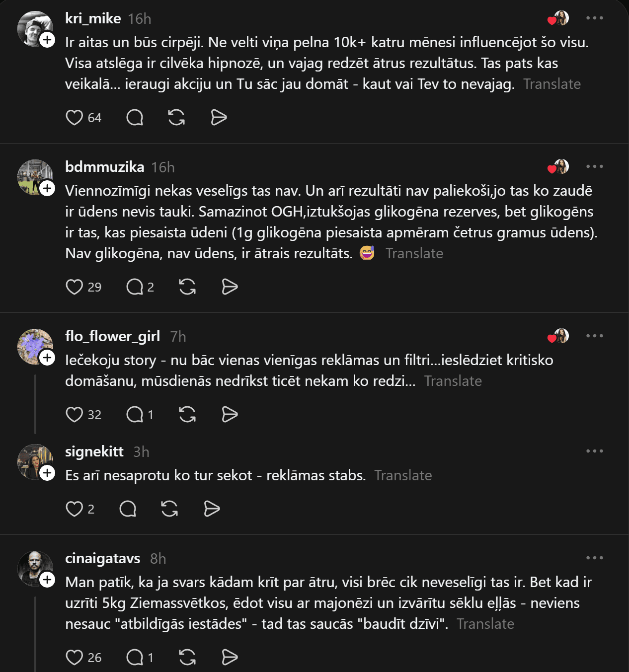Open bdmmuzika's profile via username

(105, 167)
